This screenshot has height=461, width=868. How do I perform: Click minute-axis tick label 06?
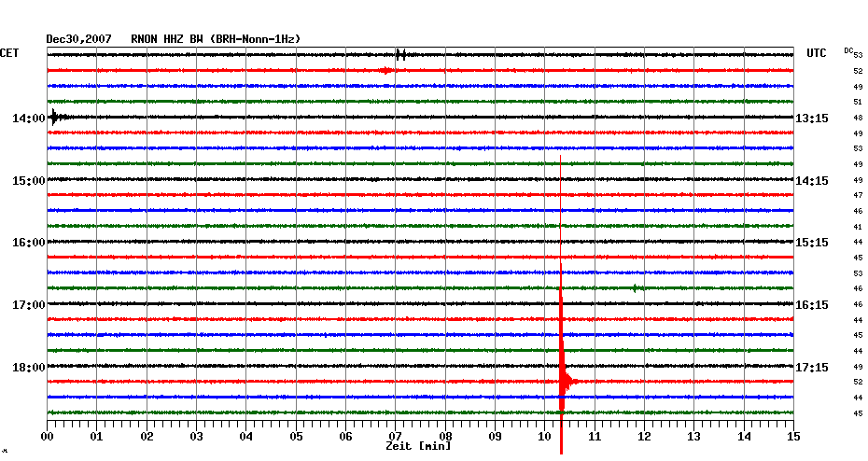(x=346, y=437)
